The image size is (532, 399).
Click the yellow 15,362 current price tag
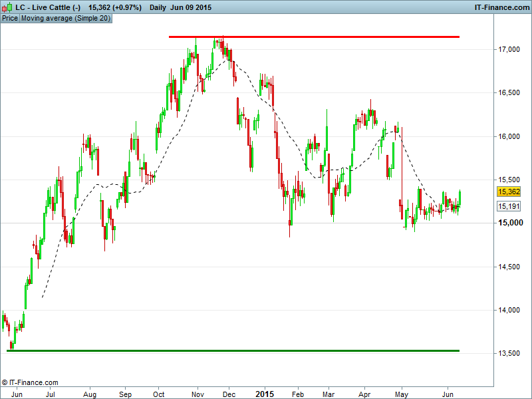click(508, 192)
